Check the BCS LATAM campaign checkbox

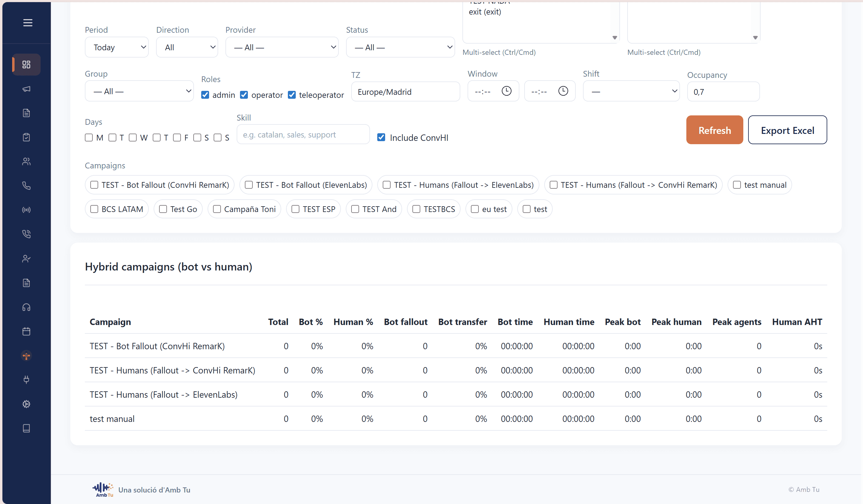tap(94, 209)
